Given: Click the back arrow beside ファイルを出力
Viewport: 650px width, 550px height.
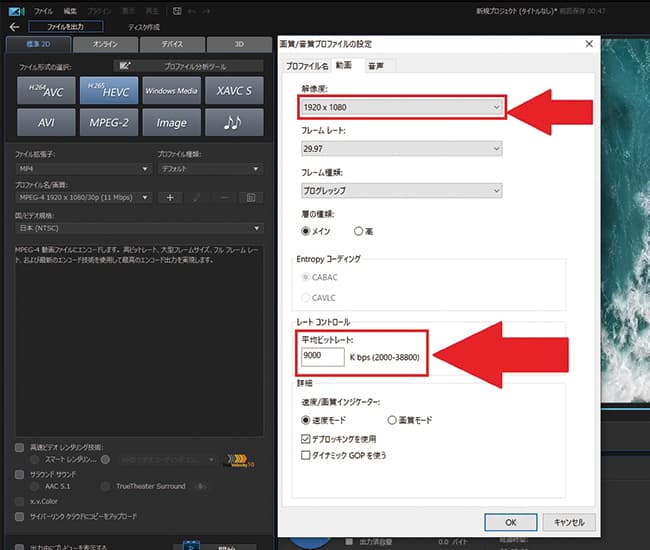Looking at the screenshot, I should tap(15, 27).
